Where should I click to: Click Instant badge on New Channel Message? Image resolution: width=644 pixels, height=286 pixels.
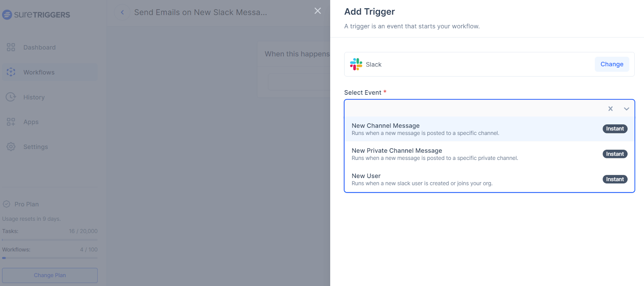(615, 129)
